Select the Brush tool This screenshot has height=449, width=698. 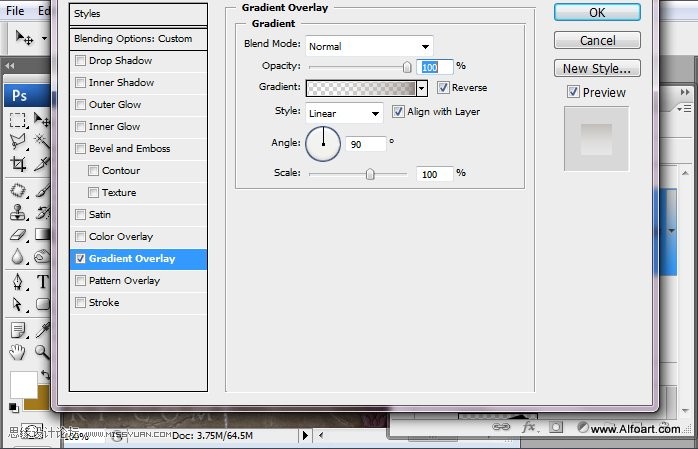[42, 190]
